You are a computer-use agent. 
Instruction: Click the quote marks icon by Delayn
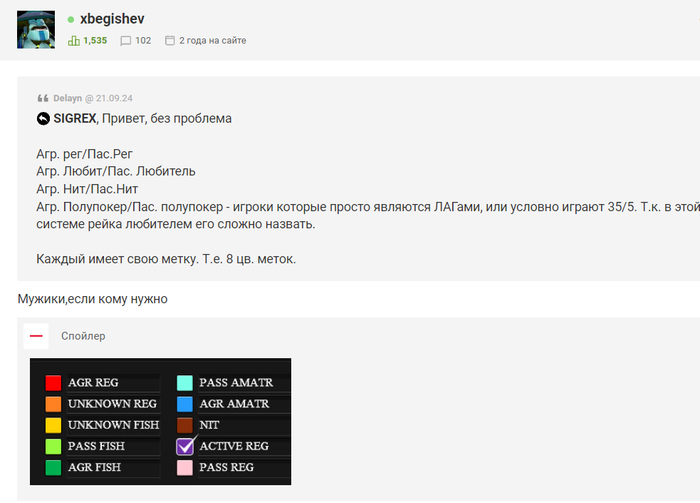[43, 98]
